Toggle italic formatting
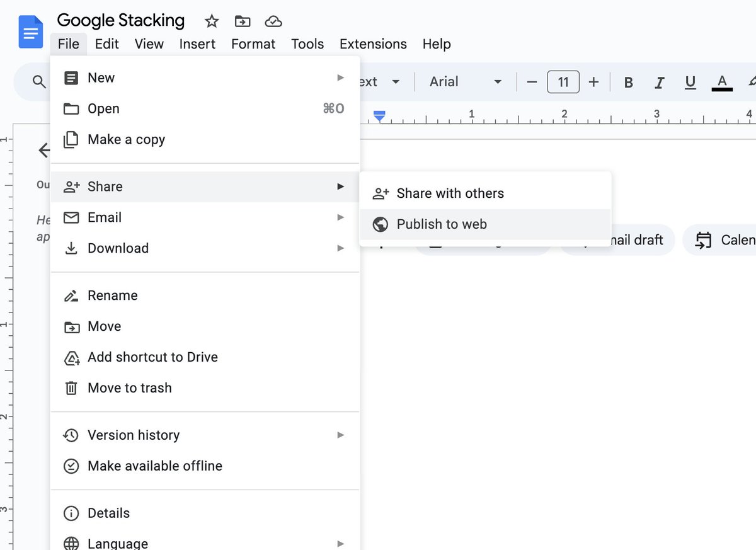Image resolution: width=756 pixels, height=550 pixels. tap(659, 82)
